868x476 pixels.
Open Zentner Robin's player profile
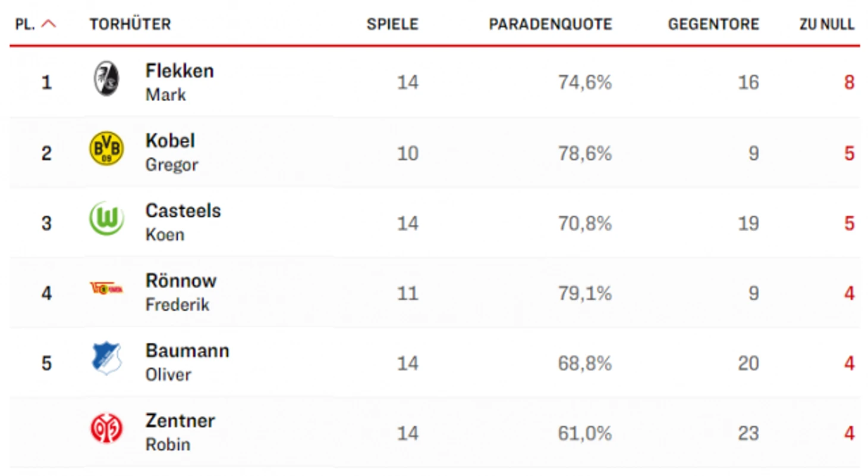tap(180, 432)
